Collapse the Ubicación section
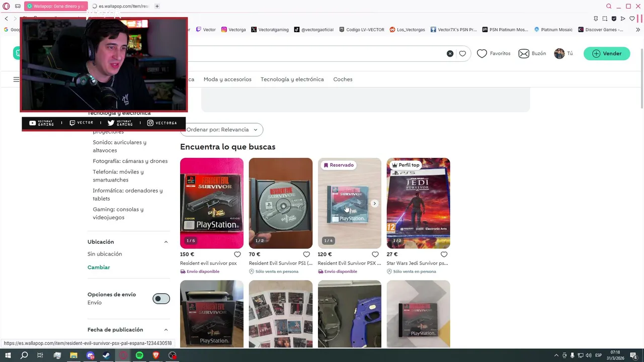644x362 pixels. point(166,242)
